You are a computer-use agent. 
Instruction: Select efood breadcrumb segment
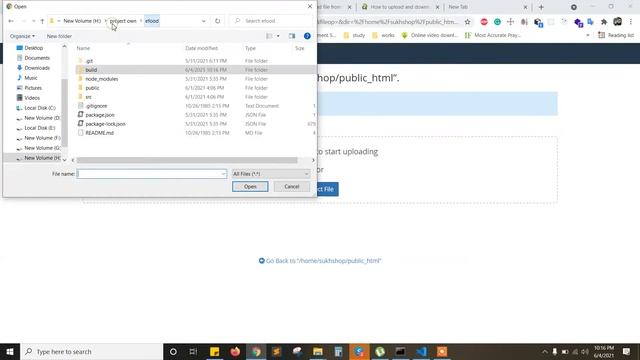click(x=152, y=21)
